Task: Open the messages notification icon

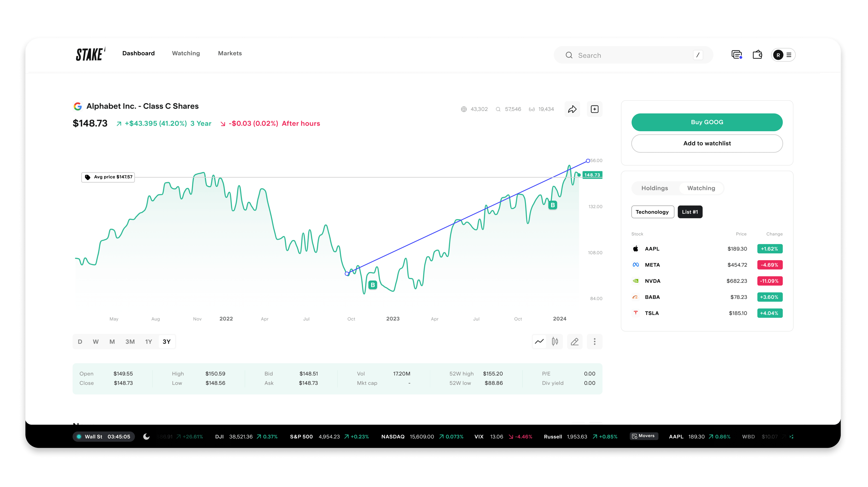Action: click(737, 55)
